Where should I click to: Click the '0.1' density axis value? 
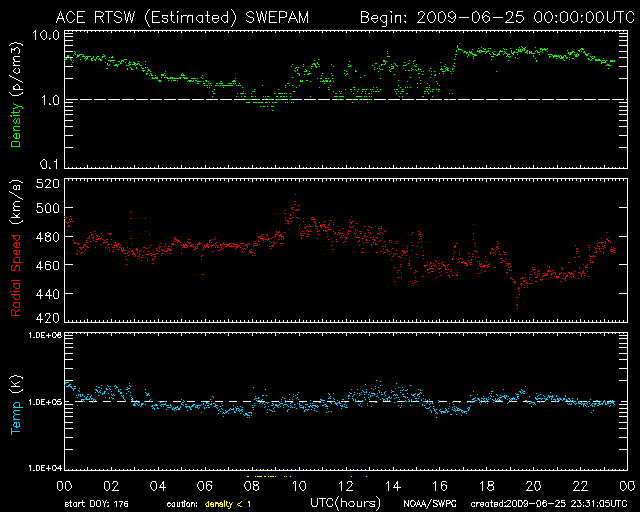[49, 164]
